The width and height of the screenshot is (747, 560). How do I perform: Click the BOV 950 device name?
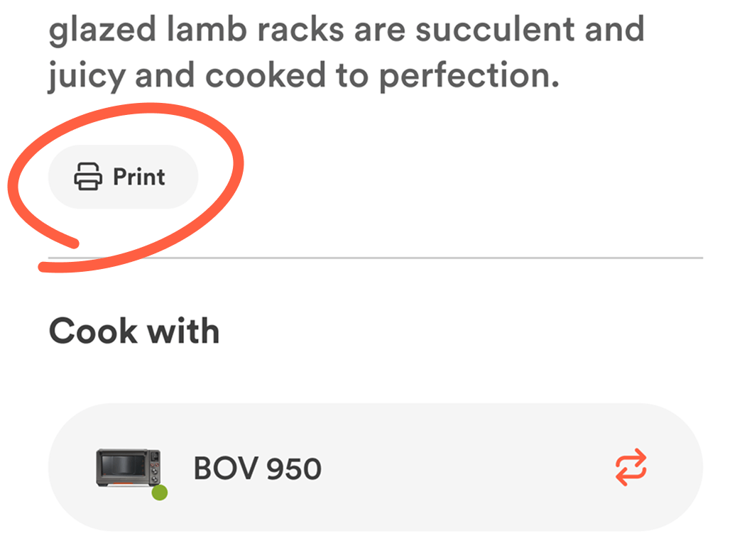click(257, 468)
